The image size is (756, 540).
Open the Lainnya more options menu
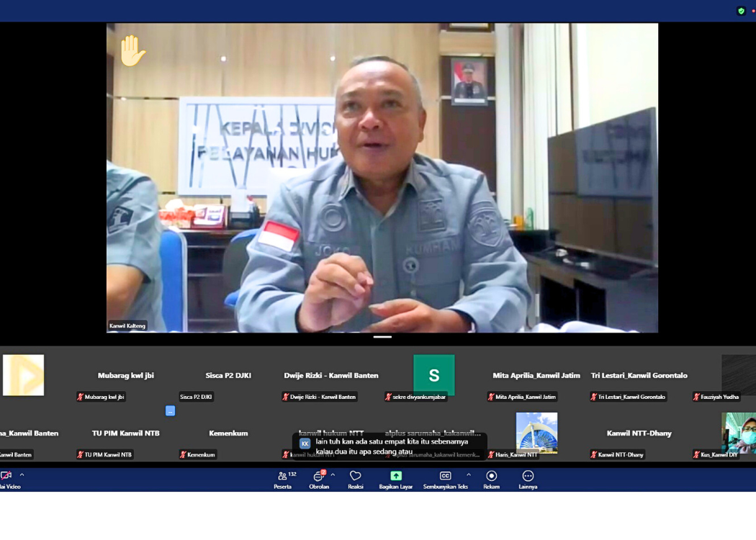528,479
